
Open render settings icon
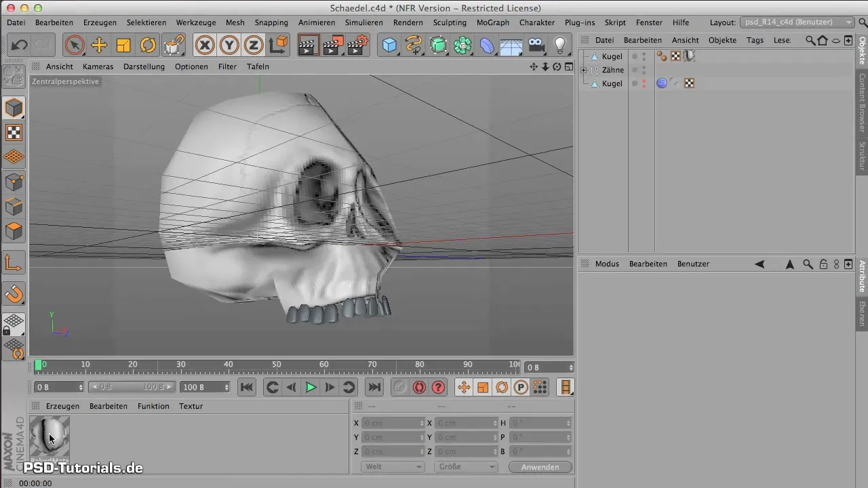[x=357, y=45]
